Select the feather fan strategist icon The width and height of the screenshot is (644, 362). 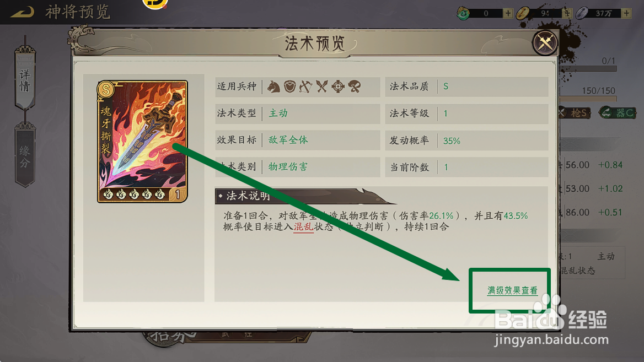pyautogui.click(x=355, y=87)
